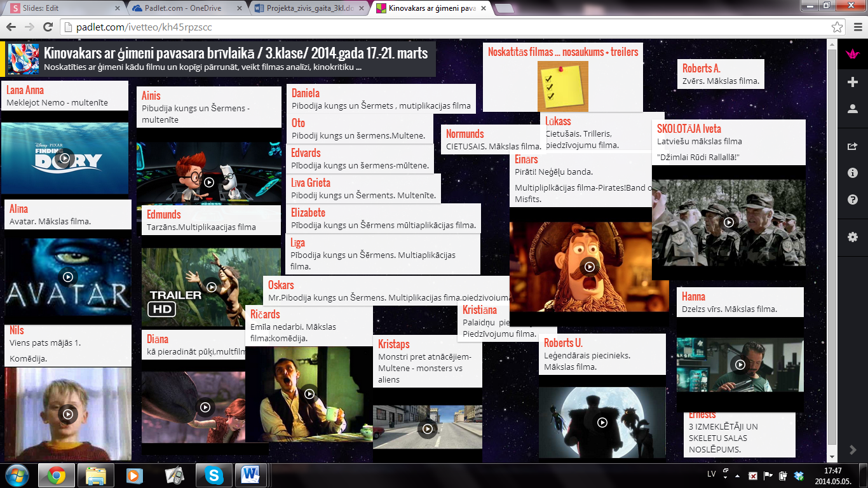Play Ainis's Mr. Peabody and Sherman video
The image size is (868, 488).
(x=209, y=182)
